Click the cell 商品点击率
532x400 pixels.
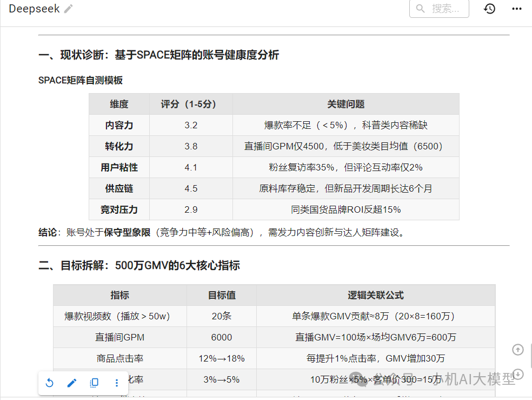120,358
